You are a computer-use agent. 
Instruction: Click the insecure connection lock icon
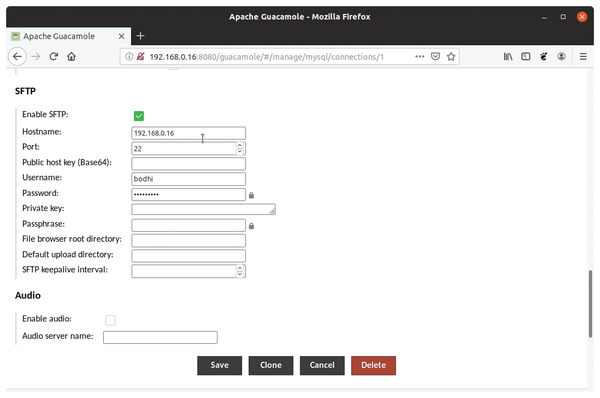(140, 57)
